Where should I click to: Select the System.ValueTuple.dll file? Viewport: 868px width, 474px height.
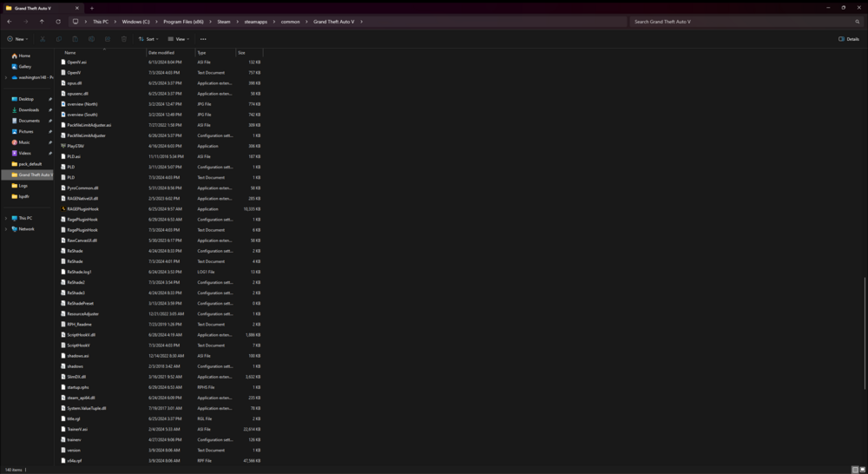coord(86,408)
